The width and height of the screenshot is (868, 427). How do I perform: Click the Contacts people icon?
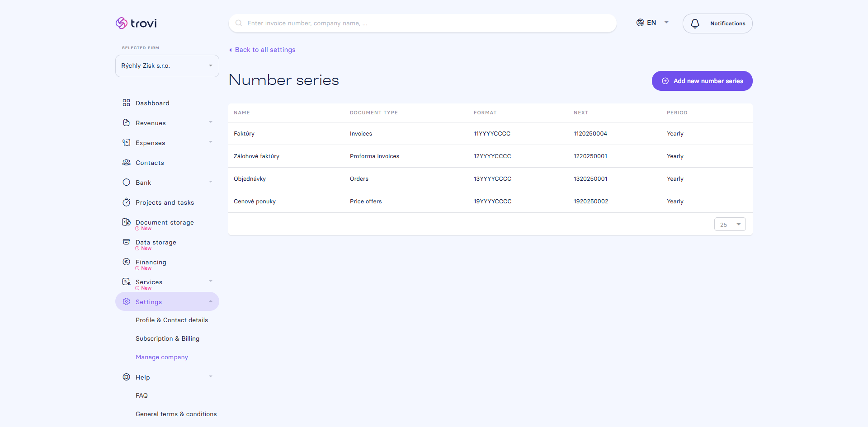(x=126, y=163)
